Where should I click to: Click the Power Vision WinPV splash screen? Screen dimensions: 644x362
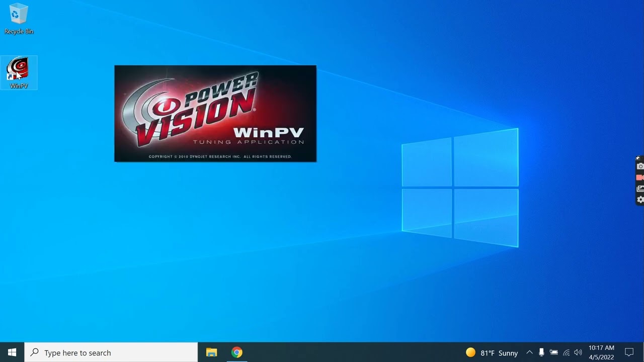[215, 114]
